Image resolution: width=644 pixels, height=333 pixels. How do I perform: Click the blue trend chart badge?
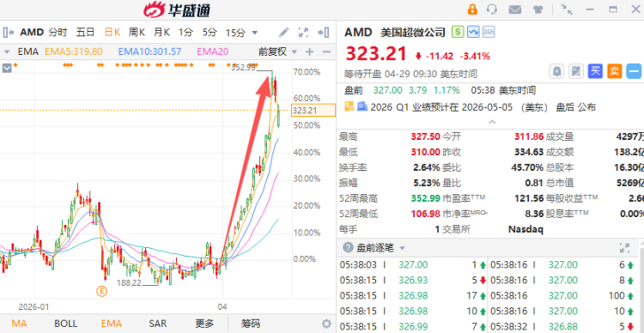coord(473,32)
